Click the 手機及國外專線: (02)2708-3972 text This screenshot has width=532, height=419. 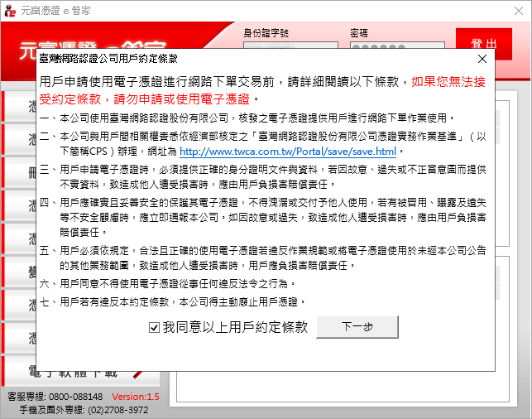(84, 410)
